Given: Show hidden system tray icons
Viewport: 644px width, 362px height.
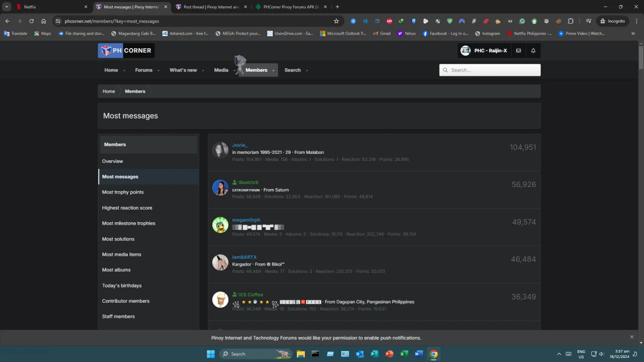Looking at the screenshot, I should [x=558, y=354].
